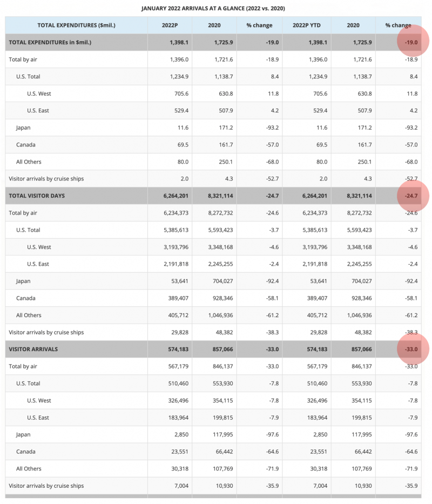Select the U.S. West label under Visitor Arrivals
This screenshot has height=504, width=432.
click(x=39, y=400)
